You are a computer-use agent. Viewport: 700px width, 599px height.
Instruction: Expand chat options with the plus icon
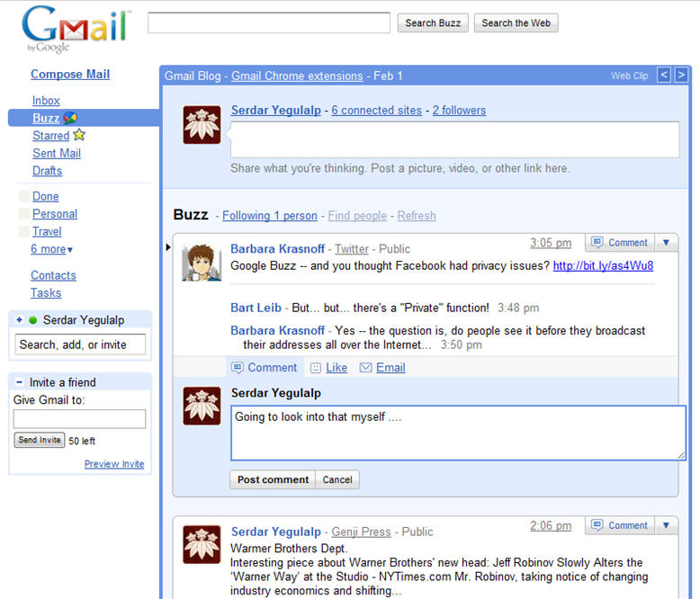[19, 319]
